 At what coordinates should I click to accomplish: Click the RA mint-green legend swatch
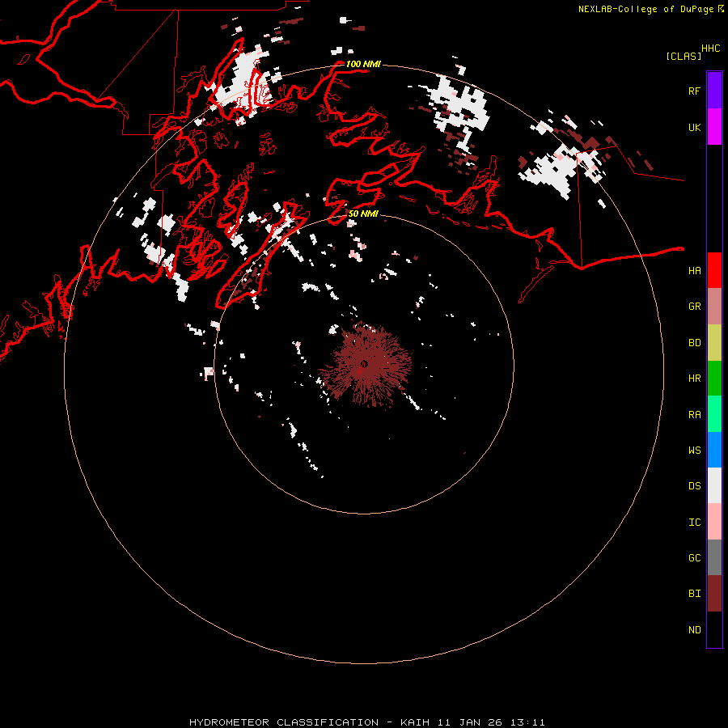pos(714,414)
